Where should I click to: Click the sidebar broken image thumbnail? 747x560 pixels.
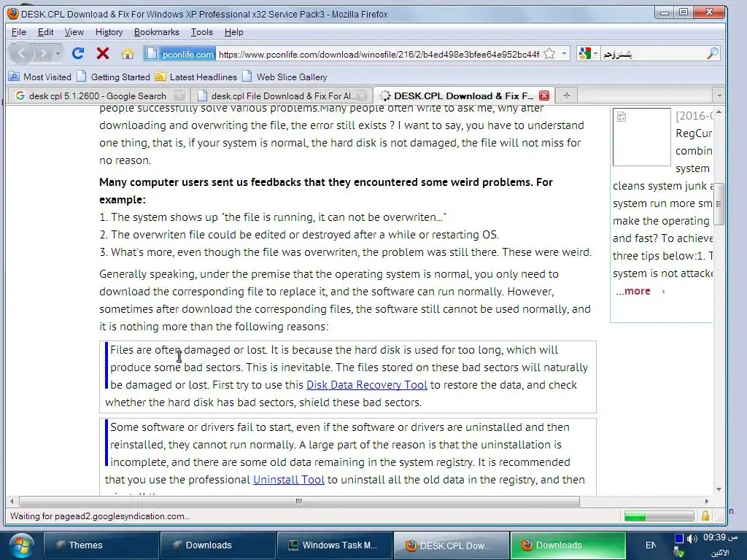pyautogui.click(x=641, y=136)
